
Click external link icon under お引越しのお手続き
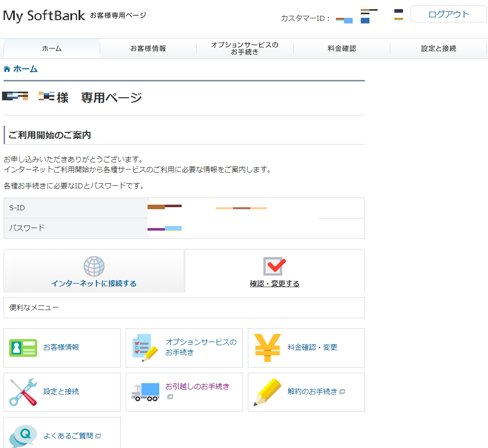coord(170,397)
